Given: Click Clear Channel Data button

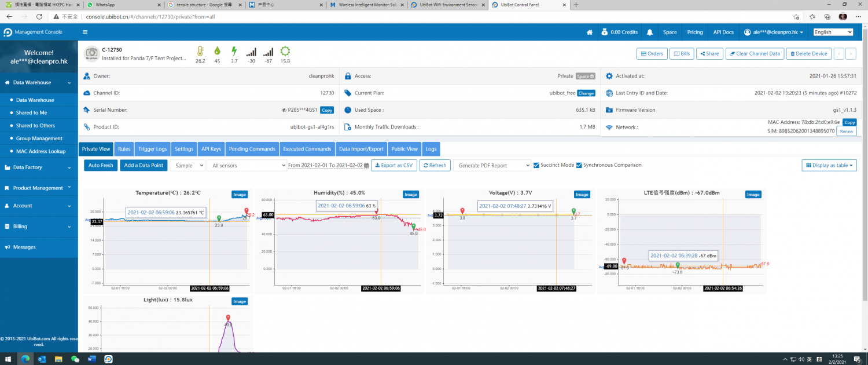Looking at the screenshot, I should (x=755, y=53).
